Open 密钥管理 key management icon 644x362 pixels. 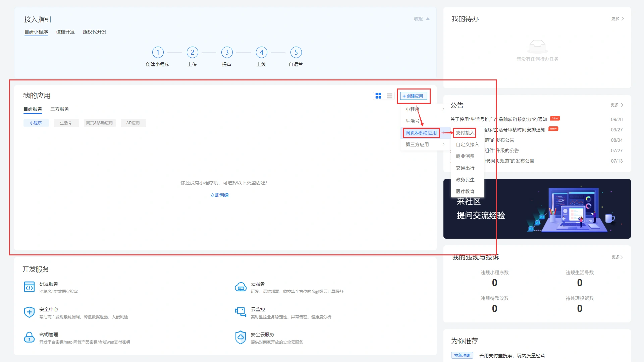tap(29, 337)
